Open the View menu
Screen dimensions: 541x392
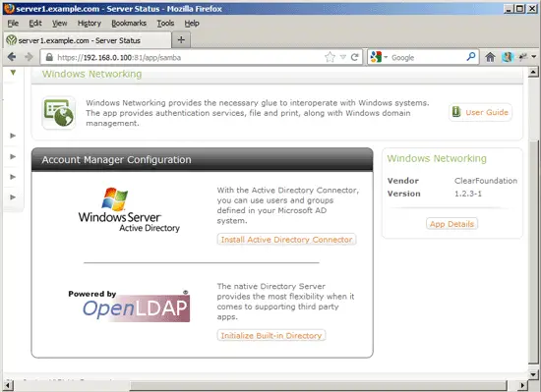tap(59, 23)
